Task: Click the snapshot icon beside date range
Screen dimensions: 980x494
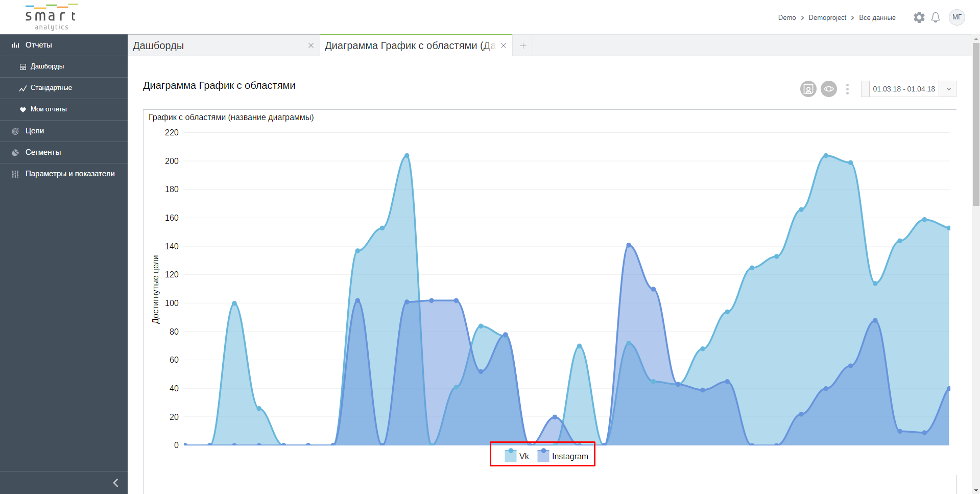Action: click(808, 89)
